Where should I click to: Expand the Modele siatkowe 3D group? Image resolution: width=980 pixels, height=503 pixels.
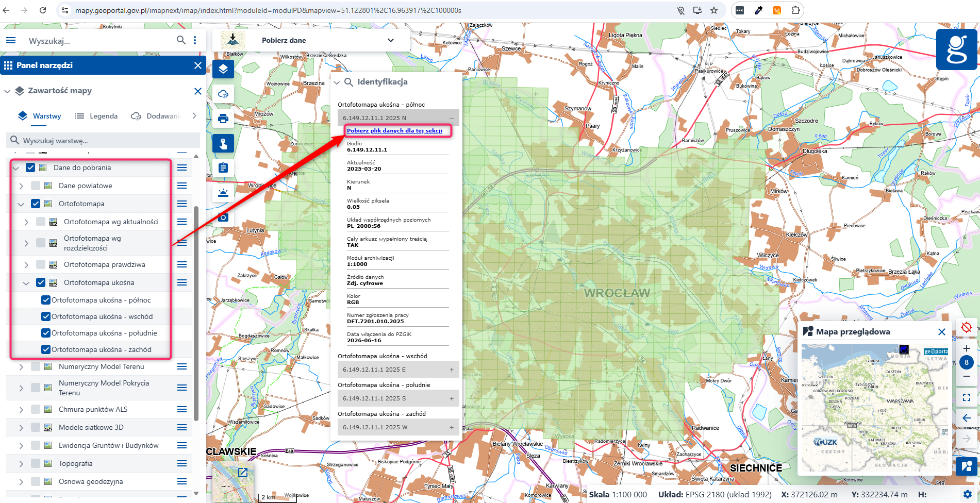click(x=21, y=428)
